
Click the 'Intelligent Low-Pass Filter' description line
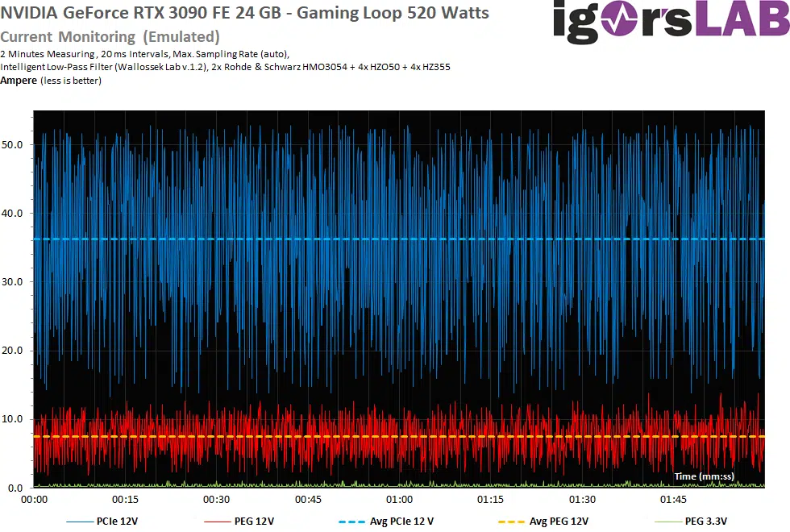pyautogui.click(x=225, y=67)
